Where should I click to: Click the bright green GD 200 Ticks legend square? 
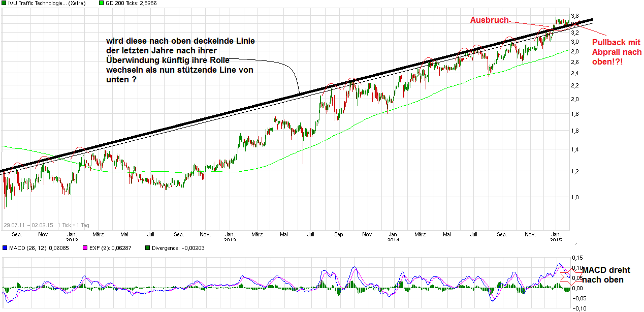(101, 3)
